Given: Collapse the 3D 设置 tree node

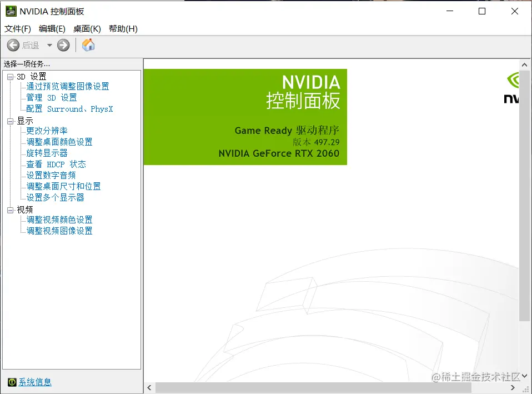Looking at the screenshot, I should click(x=11, y=77).
